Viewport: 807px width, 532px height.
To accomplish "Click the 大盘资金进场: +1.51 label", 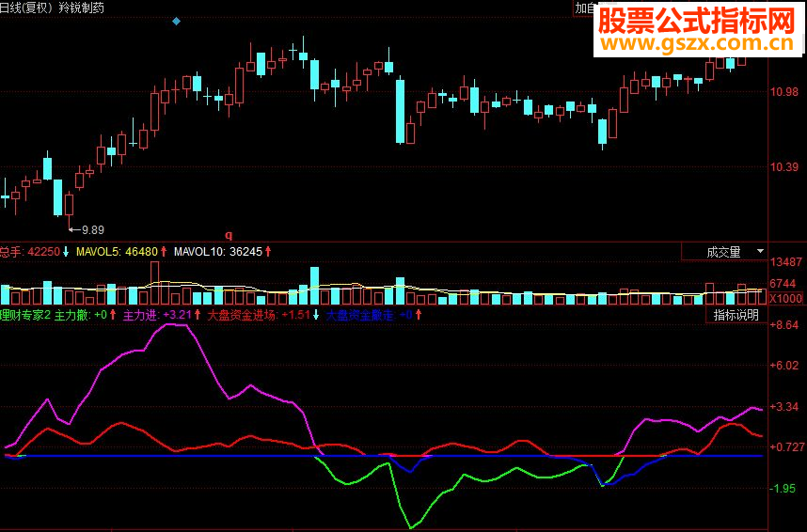I will point(259,315).
